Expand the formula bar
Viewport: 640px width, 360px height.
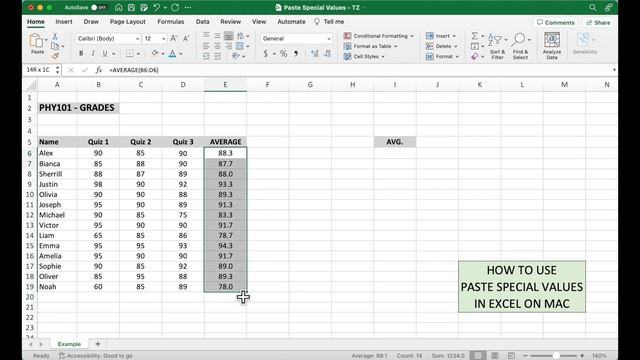point(614,70)
